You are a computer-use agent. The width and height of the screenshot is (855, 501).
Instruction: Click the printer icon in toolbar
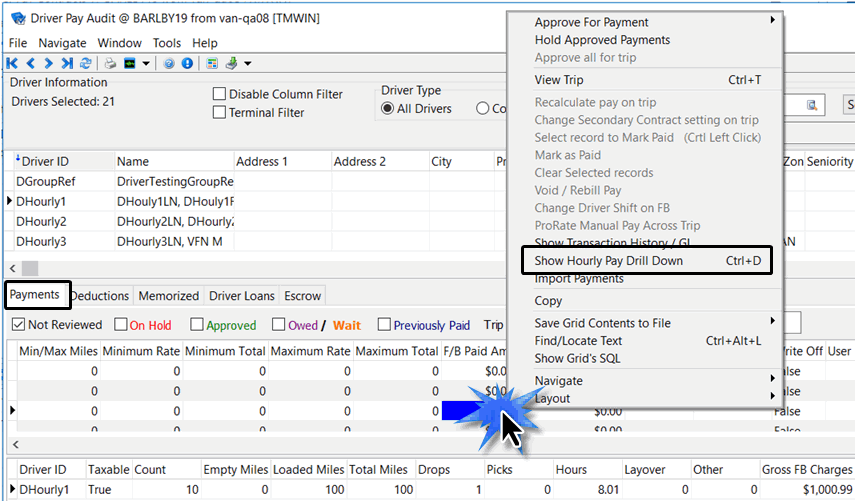point(111,63)
